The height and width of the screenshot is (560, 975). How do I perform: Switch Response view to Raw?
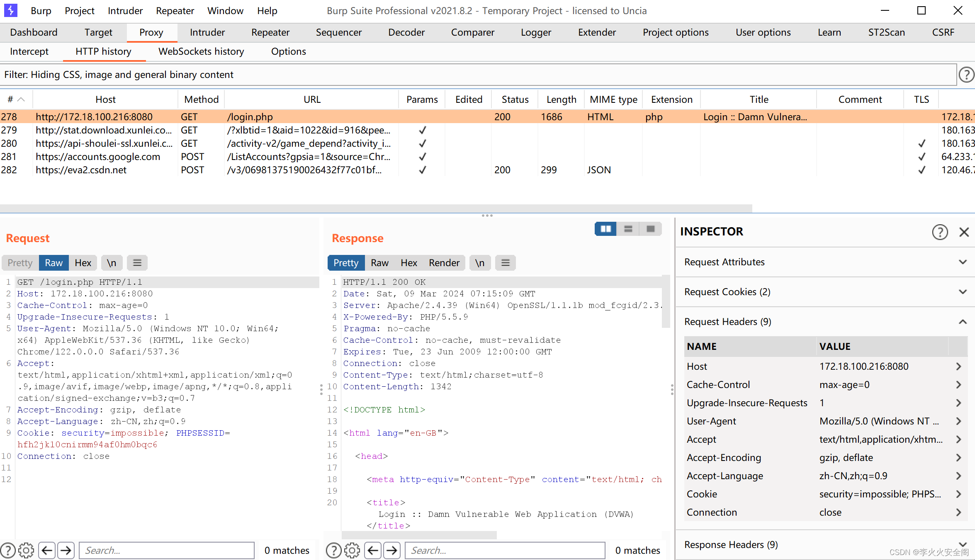[379, 263]
